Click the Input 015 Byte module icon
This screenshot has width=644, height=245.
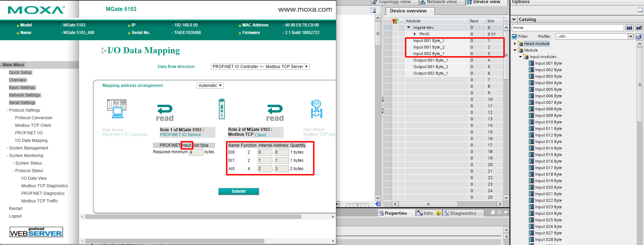click(531, 155)
